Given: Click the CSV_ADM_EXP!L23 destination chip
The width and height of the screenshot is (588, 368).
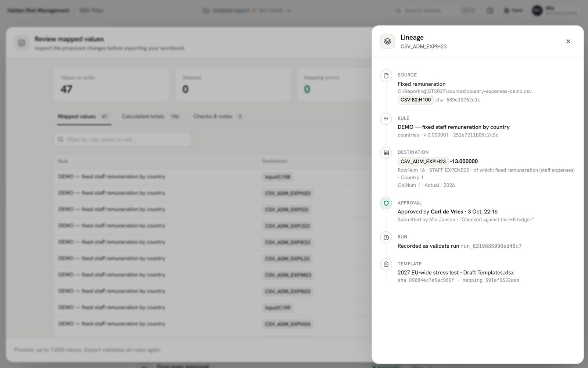Looking at the screenshot, I should tap(287, 259).
